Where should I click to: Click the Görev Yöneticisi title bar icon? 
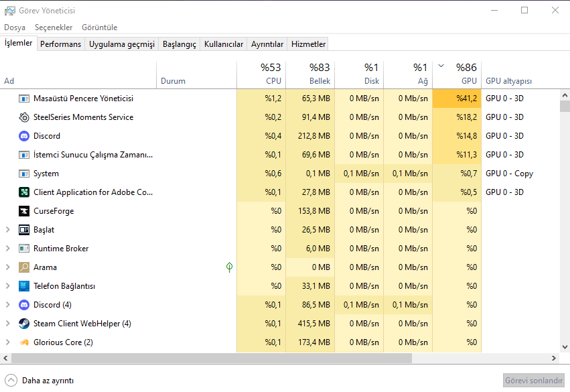click(x=9, y=11)
